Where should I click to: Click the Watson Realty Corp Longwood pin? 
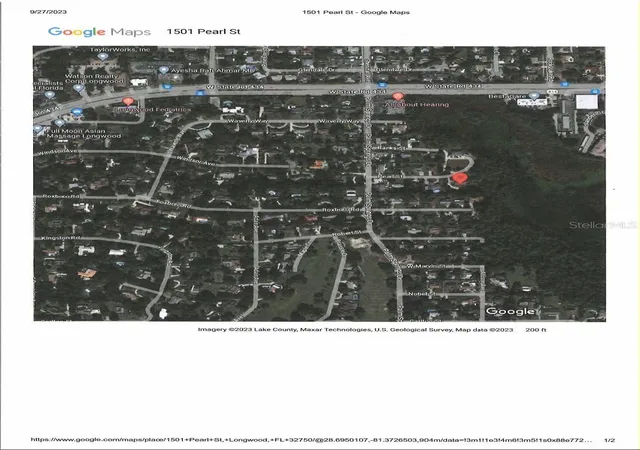78,88
